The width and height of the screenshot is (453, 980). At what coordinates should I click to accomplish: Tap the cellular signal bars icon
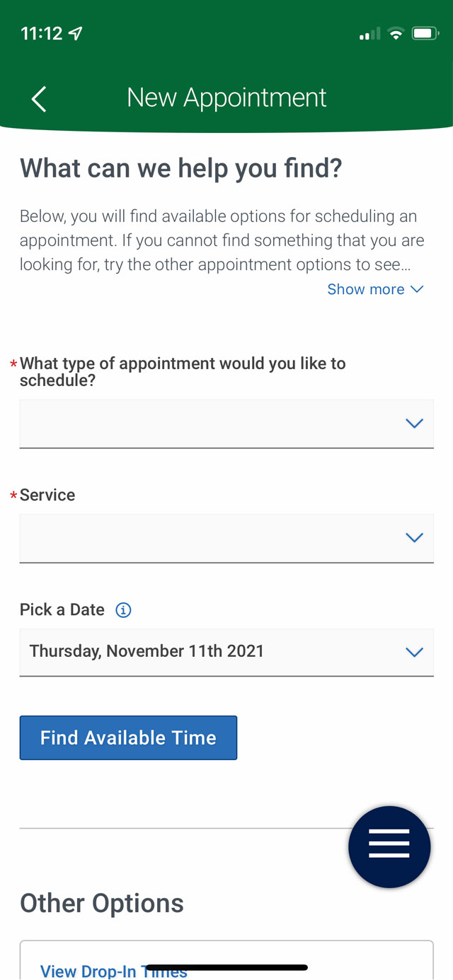[369, 34]
